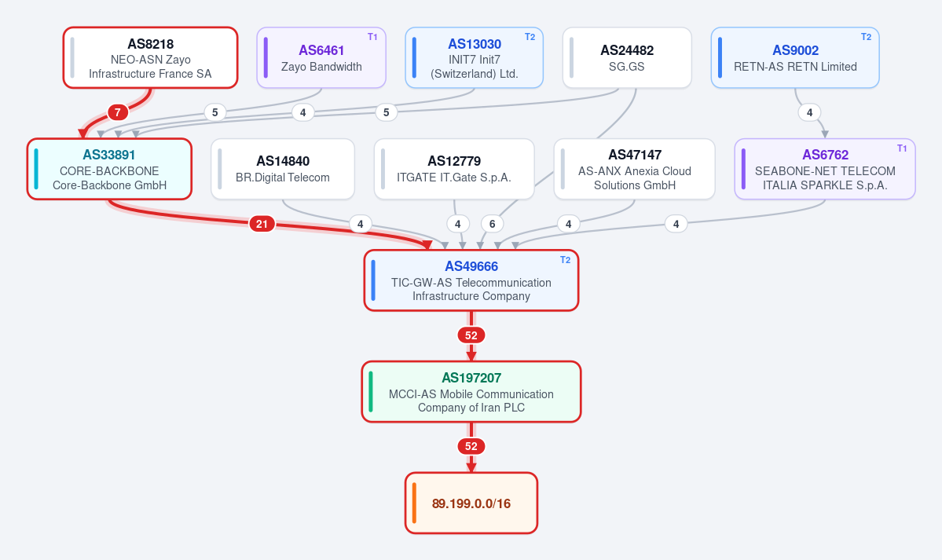Open the AS13030 INIT7 node
This screenshot has height=560, width=942.
[474, 57]
